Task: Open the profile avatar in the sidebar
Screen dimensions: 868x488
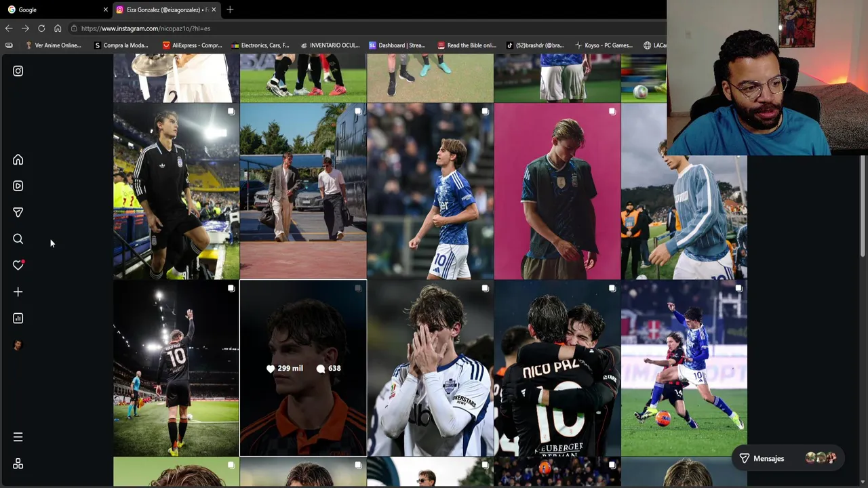Action: [18, 345]
